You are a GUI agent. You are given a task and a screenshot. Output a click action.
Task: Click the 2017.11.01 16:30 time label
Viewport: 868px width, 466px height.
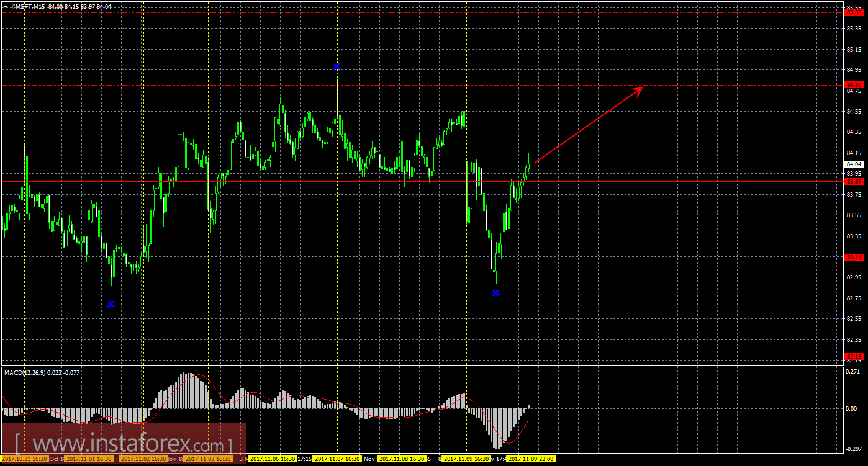[x=89, y=459]
